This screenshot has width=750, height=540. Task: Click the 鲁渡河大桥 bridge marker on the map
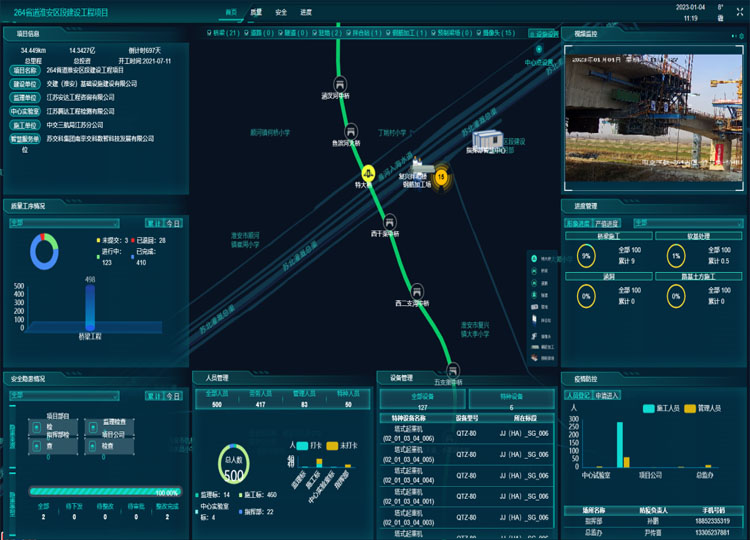pos(351,131)
